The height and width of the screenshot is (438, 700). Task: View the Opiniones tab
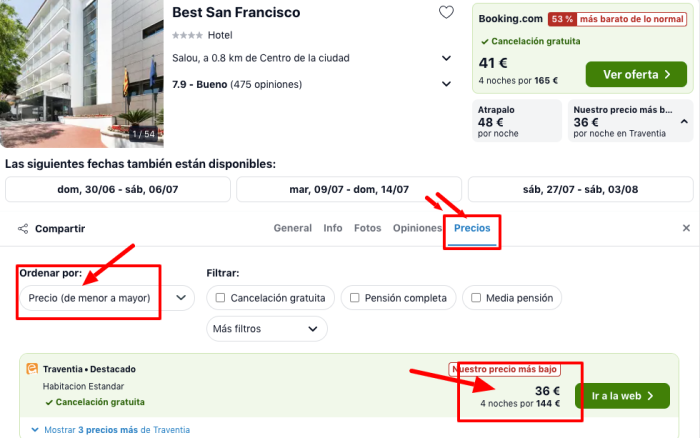coord(417,228)
